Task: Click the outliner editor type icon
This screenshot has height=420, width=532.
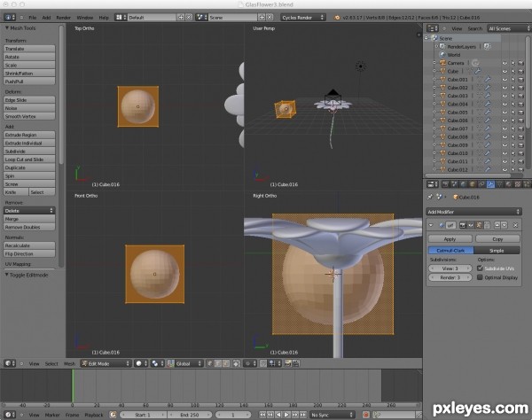Action: coord(433,28)
